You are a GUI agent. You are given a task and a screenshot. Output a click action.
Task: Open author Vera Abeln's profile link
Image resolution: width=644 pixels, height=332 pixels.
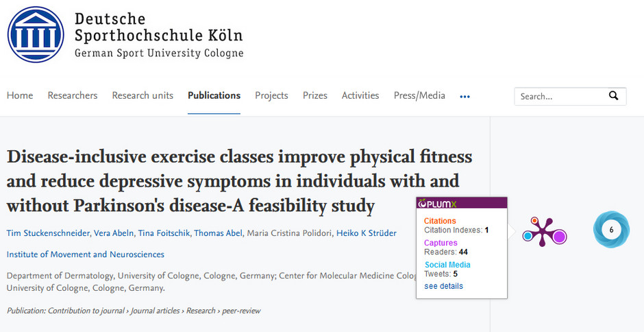point(113,233)
